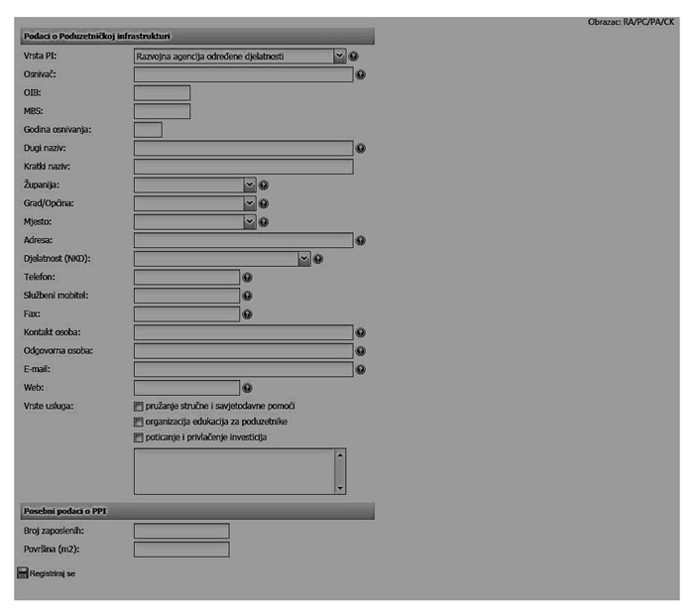
Task: Click help icon next to E-mail field
Action: [361, 370]
